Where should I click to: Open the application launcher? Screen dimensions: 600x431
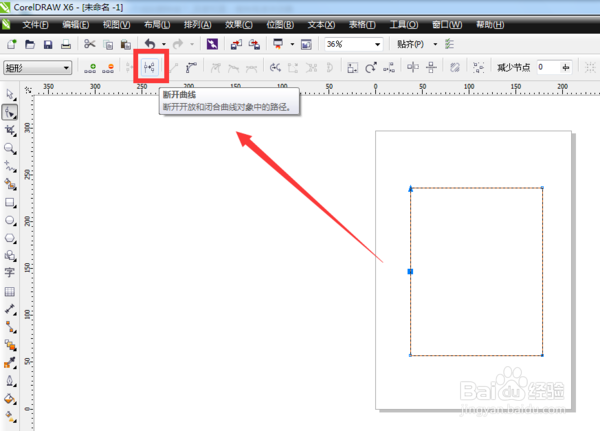click(x=278, y=44)
